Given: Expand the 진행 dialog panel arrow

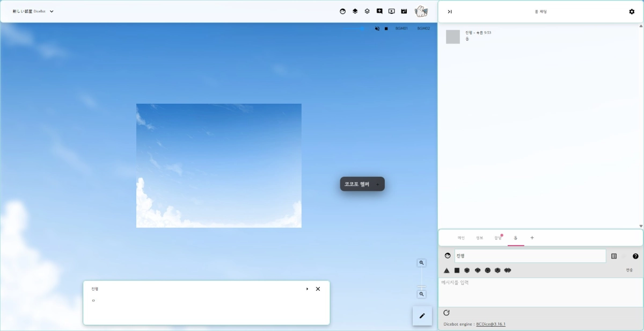Looking at the screenshot, I should coord(306,289).
